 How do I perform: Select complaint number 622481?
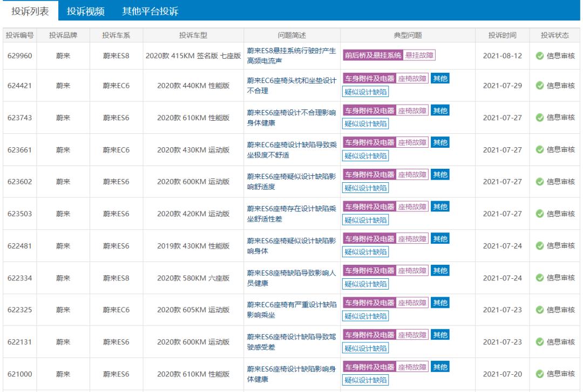click(x=20, y=245)
